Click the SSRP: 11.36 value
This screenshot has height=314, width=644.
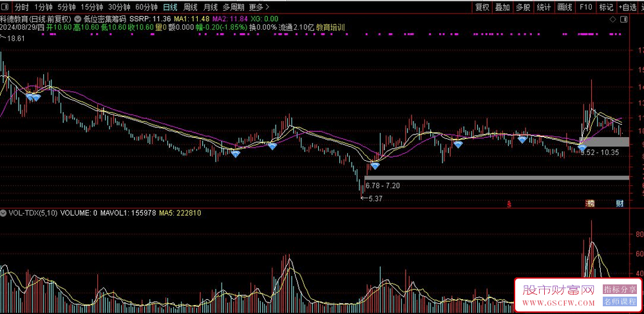click(x=150, y=19)
